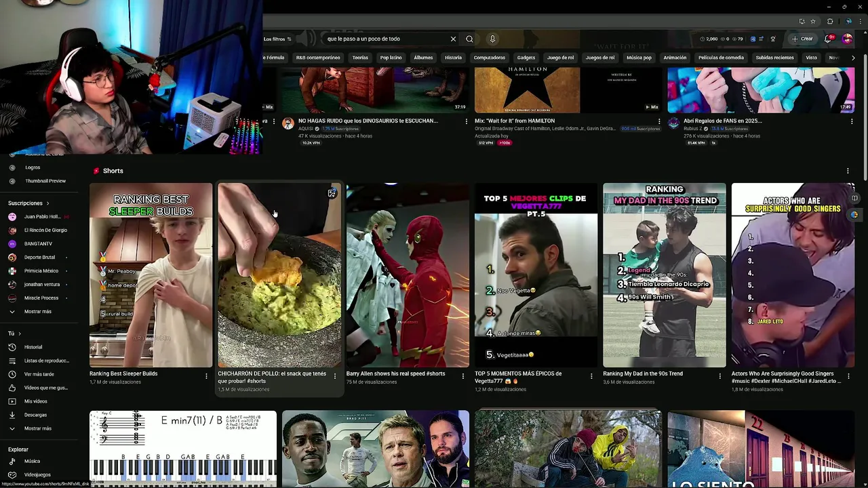
Task: Open the NO HAGAS RUIDO dinosaurios video title
Action: click(368, 121)
